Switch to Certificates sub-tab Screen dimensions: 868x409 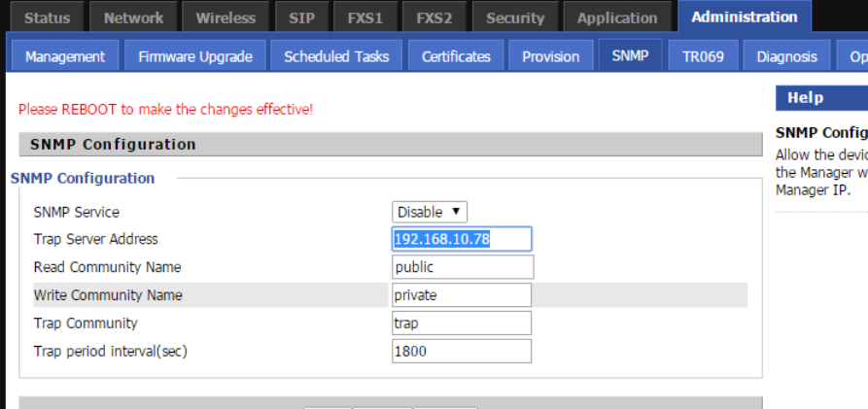456,56
